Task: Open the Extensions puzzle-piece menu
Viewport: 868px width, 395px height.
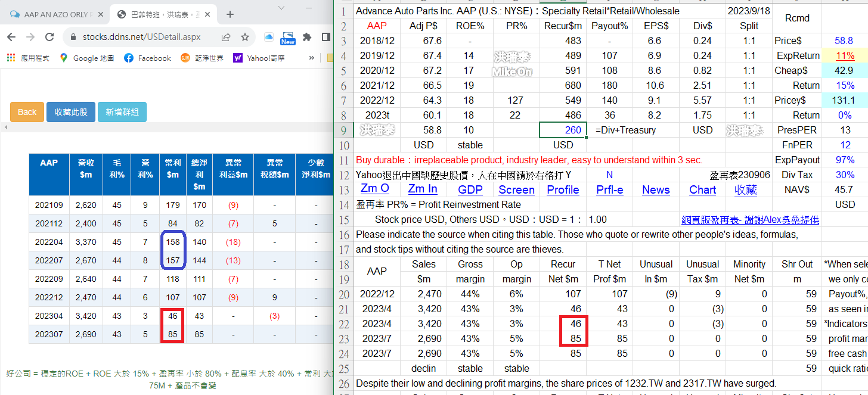Action: [307, 37]
